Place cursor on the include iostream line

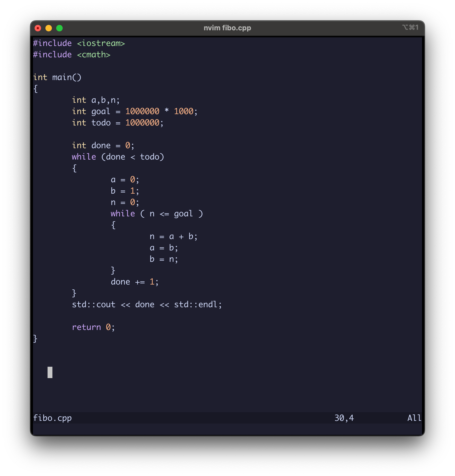click(79, 43)
